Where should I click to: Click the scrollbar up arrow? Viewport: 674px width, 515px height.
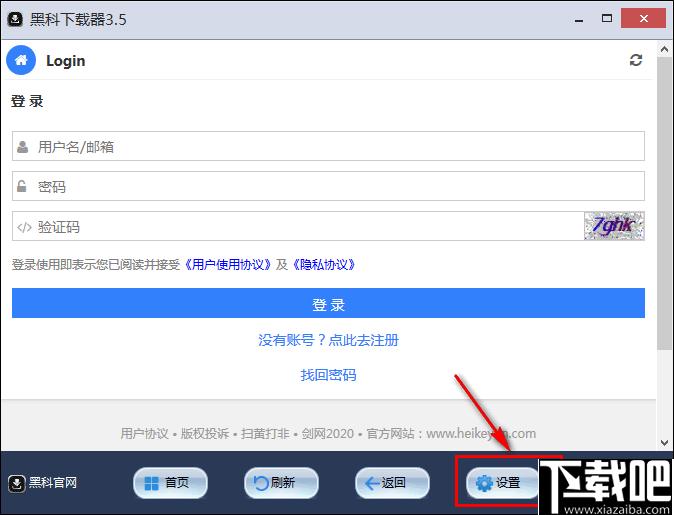tap(664, 49)
